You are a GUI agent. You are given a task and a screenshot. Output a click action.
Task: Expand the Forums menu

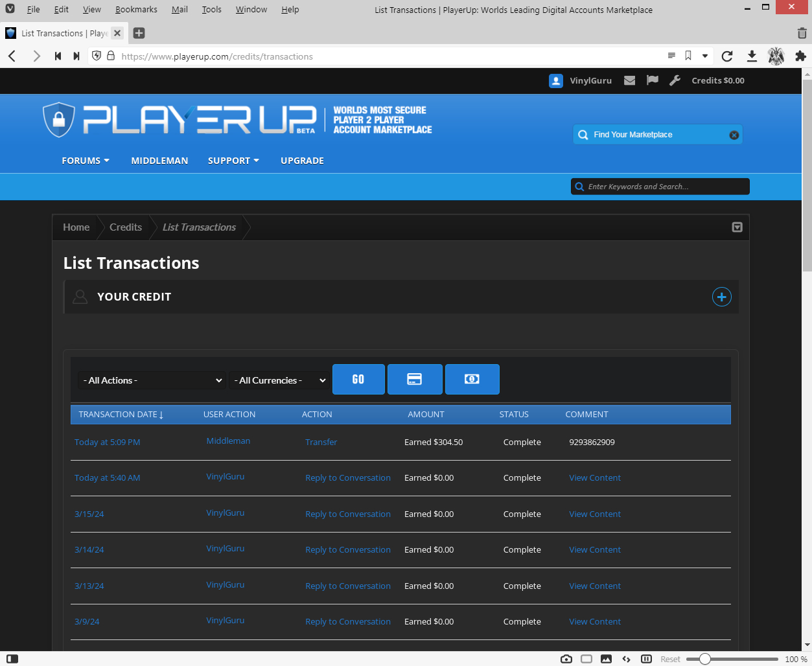[x=85, y=160]
